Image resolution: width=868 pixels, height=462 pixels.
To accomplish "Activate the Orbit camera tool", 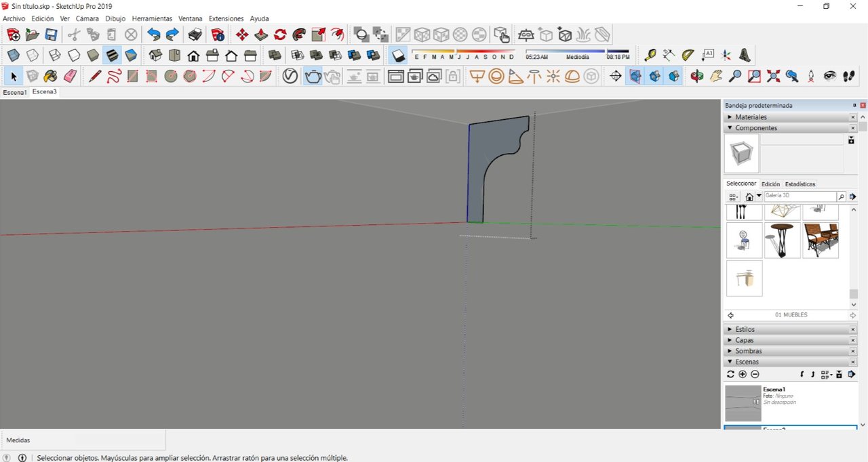I will click(x=697, y=77).
